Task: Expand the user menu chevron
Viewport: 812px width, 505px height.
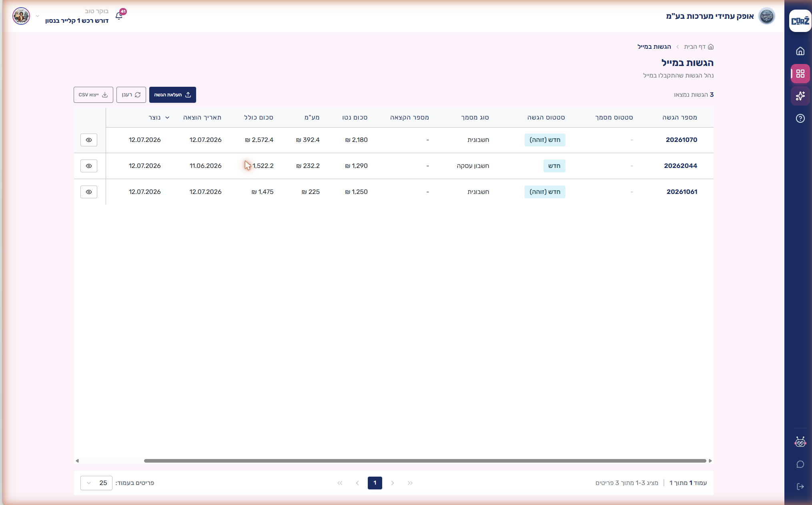Action: [38, 16]
